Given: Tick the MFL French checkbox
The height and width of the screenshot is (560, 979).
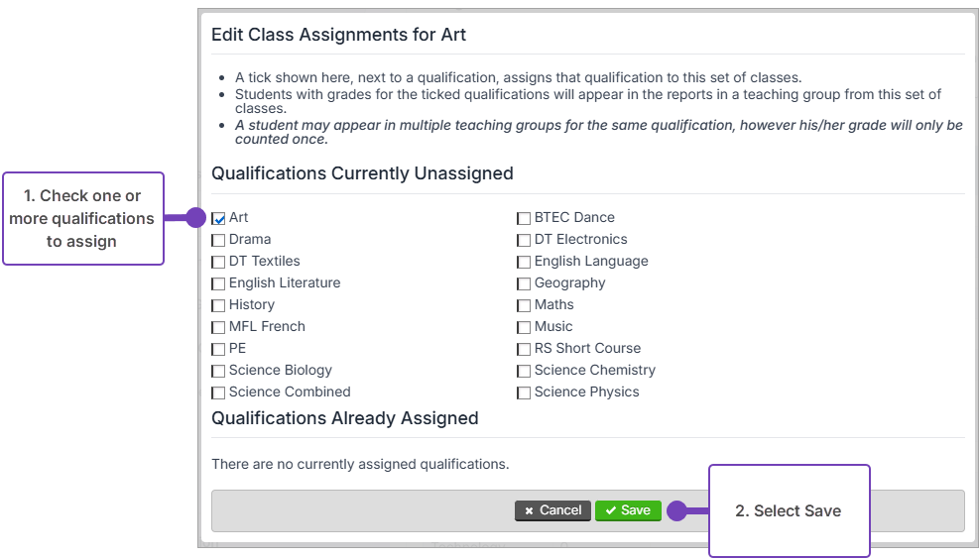Looking at the screenshot, I should point(218,327).
